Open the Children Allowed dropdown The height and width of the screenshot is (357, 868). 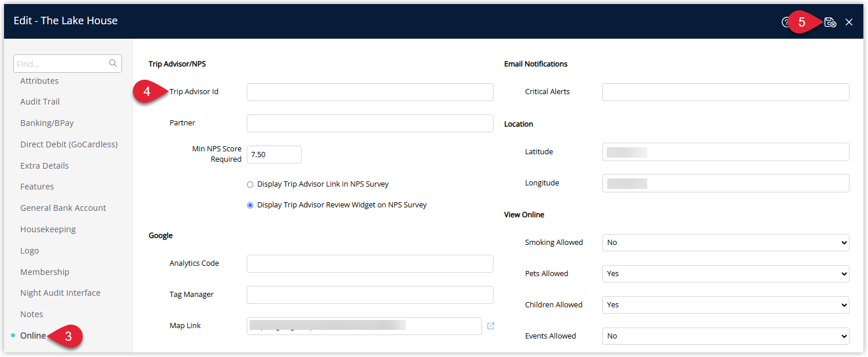(x=725, y=305)
